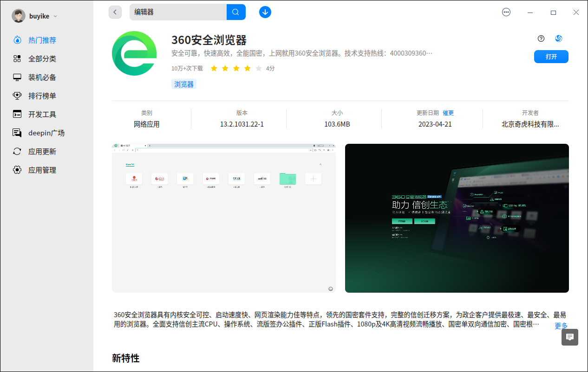
Task: Select the 全部分类 categories icon
Action: [x=17, y=58]
